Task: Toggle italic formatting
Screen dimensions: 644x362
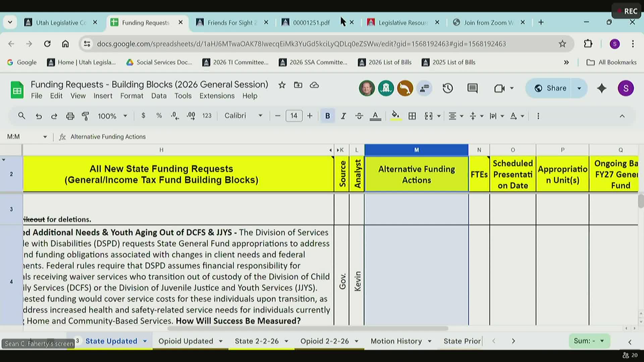Action: pyautogui.click(x=343, y=116)
